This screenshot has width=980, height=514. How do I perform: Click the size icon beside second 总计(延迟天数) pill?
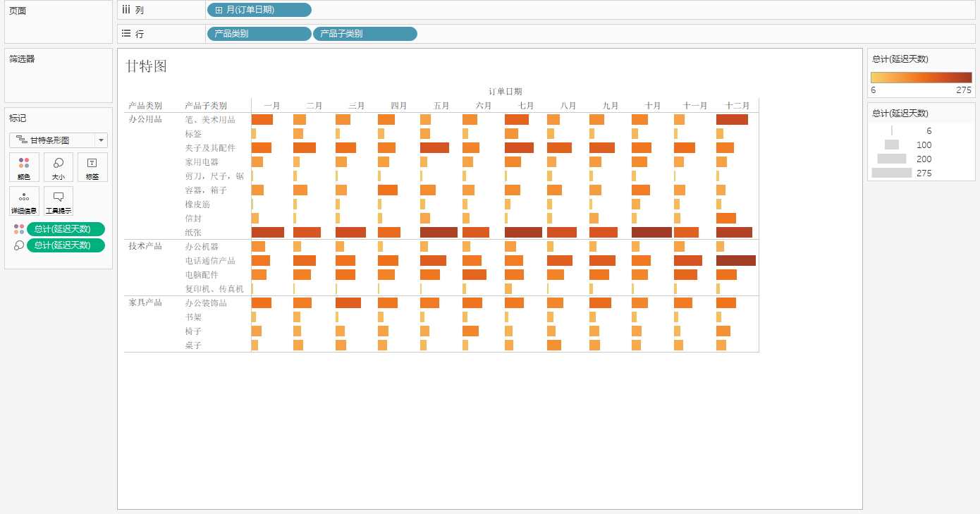(x=19, y=245)
